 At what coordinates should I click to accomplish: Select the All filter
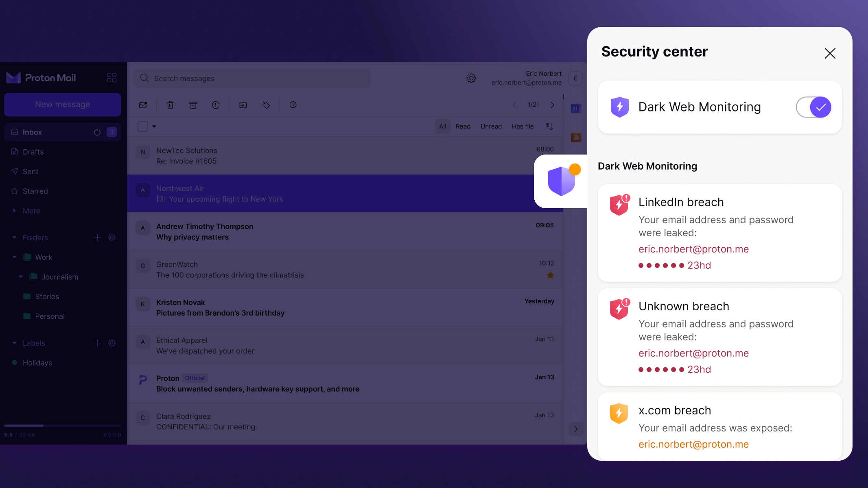coord(443,126)
